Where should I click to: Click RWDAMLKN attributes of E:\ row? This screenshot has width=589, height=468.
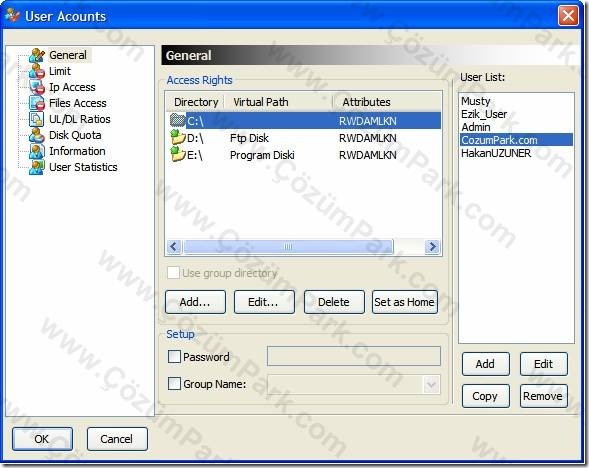[367, 155]
